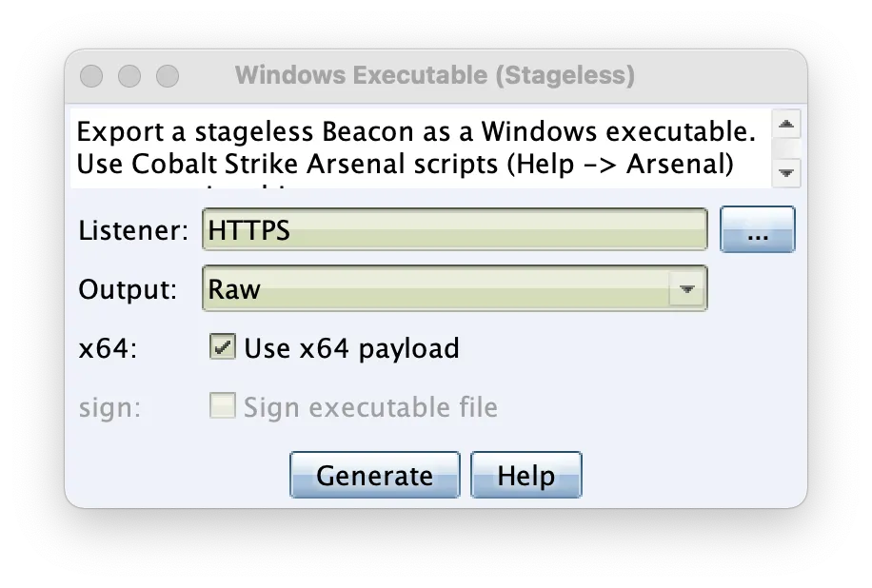This screenshot has height=588, width=872.
Task: Click the 'Listener:' label
Action: [133, 230]
